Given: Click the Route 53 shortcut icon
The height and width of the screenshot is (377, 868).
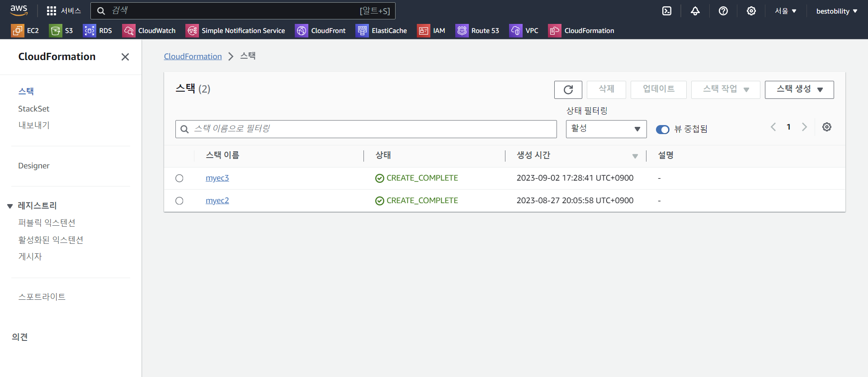Looking at the screenshot, I should pos(462,31).
